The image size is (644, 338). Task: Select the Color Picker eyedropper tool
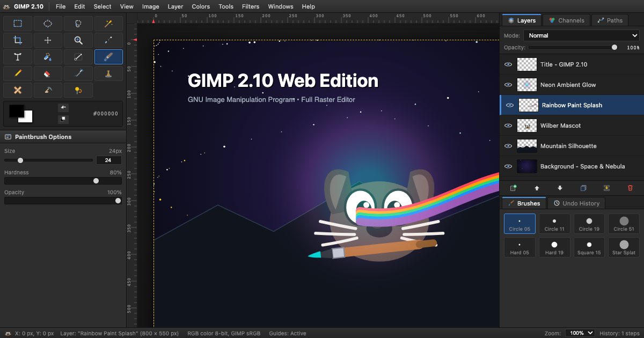click(x=108, y=40)
